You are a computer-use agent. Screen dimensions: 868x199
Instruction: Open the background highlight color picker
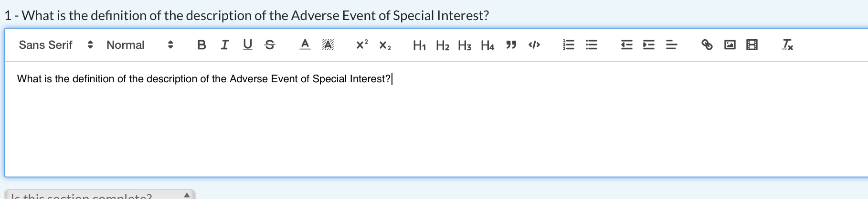coord(328,45)
